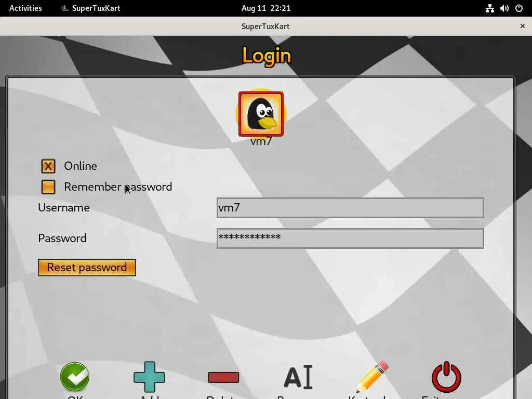Click the Login title heading

pos(267,56)
